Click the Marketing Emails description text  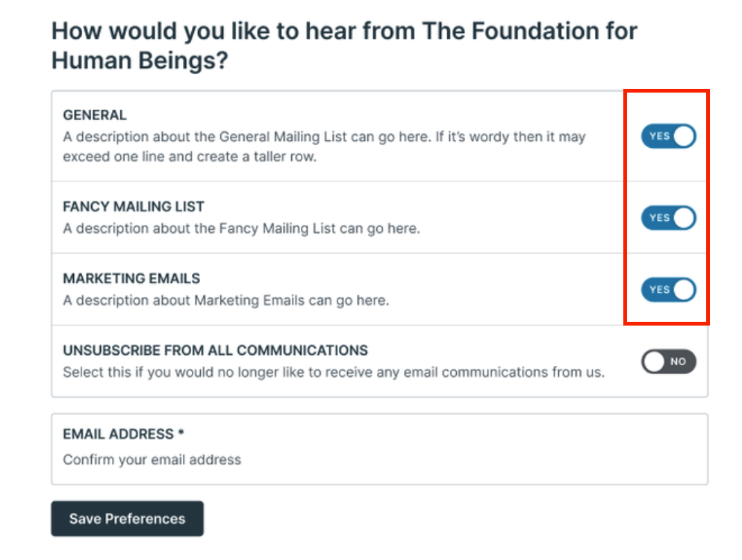(225, 301)
